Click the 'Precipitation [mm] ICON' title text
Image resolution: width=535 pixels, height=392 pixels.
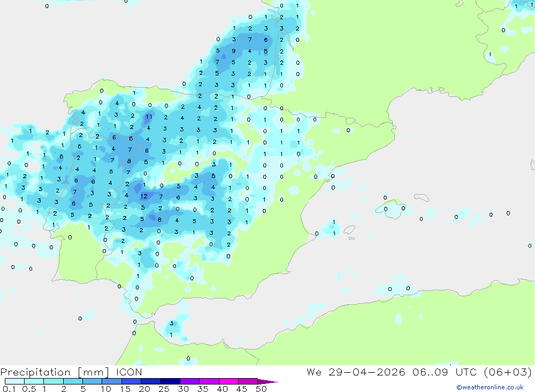(71, 372)
